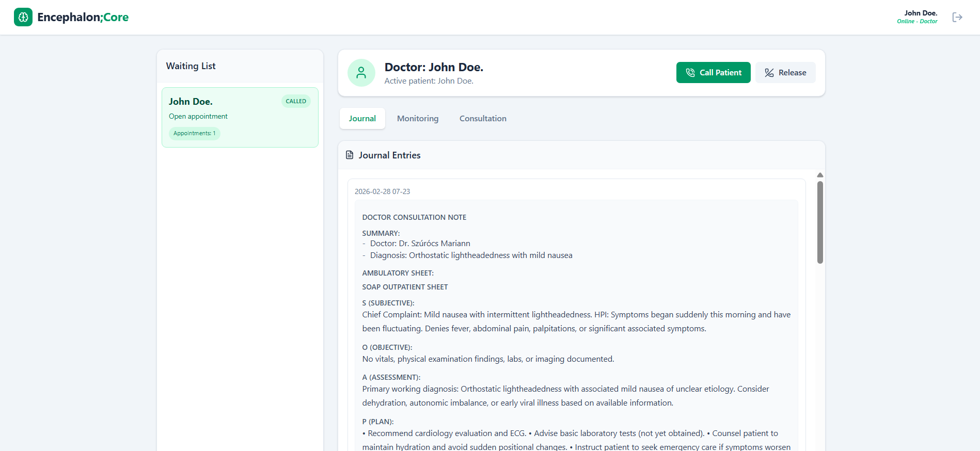This screenshot has height=451, width=980.
Task: Click the entry date '2026-02-28 07-23'
Action: point(382,191)
